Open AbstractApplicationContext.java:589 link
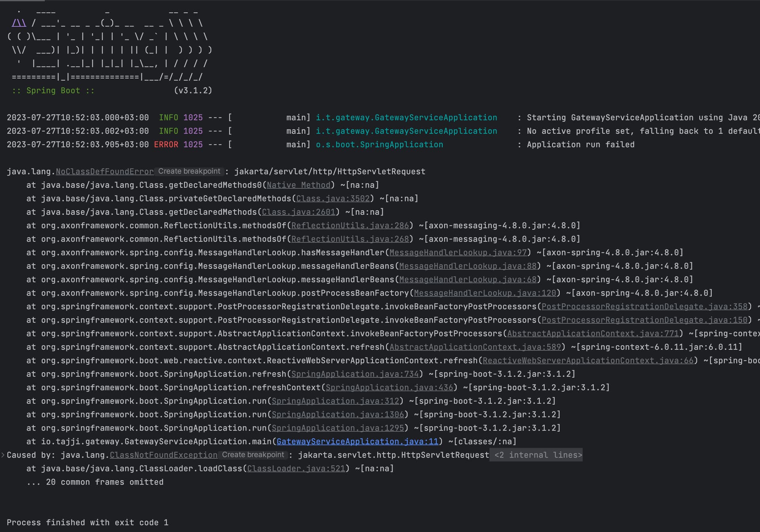The width and height of the screenshot is (760, 532). coord(475,347)
